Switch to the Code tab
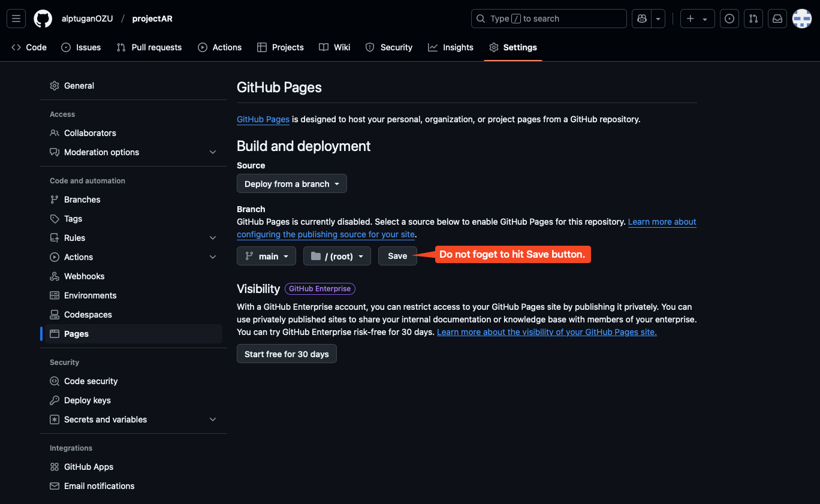 (29, 47)
